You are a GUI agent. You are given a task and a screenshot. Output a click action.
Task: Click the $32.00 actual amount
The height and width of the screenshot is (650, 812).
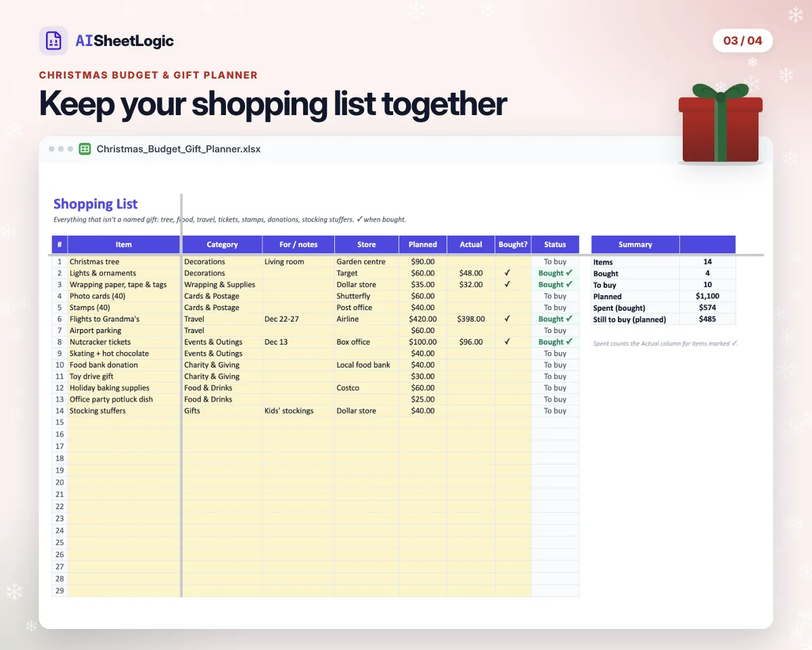click(471, 284)
